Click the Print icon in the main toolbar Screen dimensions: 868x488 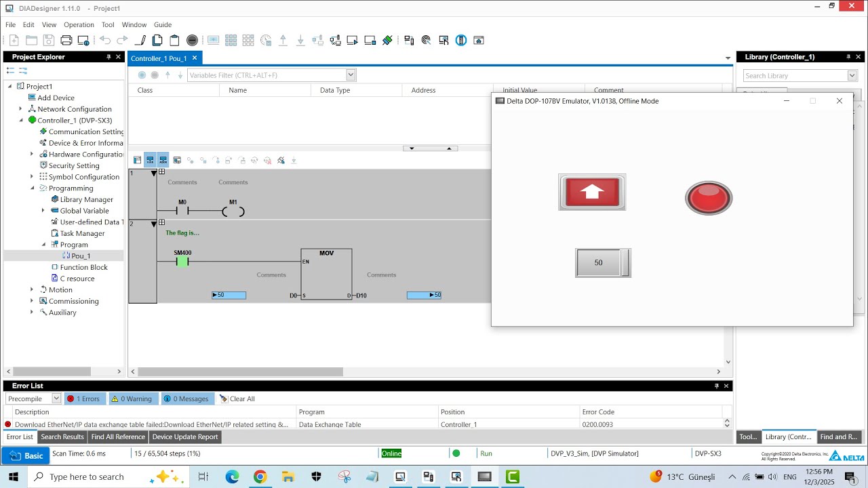click(66, 40)
